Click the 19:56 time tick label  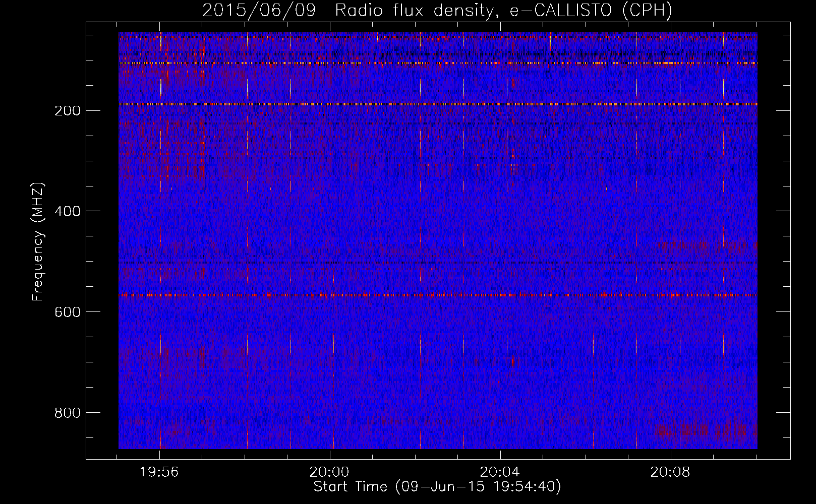[159, 472]
